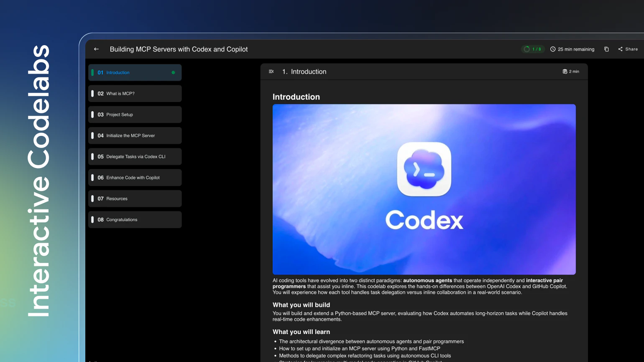Open step 03 Project Setup
The width and height of the screenshot is (644, 362).
(135, 115)
